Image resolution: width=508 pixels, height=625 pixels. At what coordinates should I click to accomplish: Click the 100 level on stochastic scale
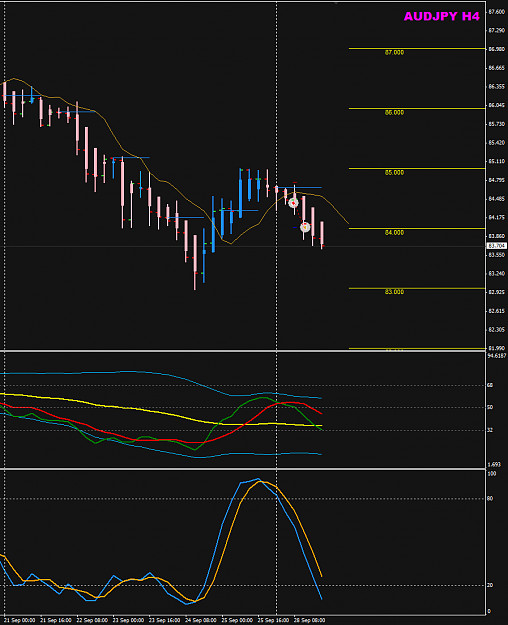point(492,474)
